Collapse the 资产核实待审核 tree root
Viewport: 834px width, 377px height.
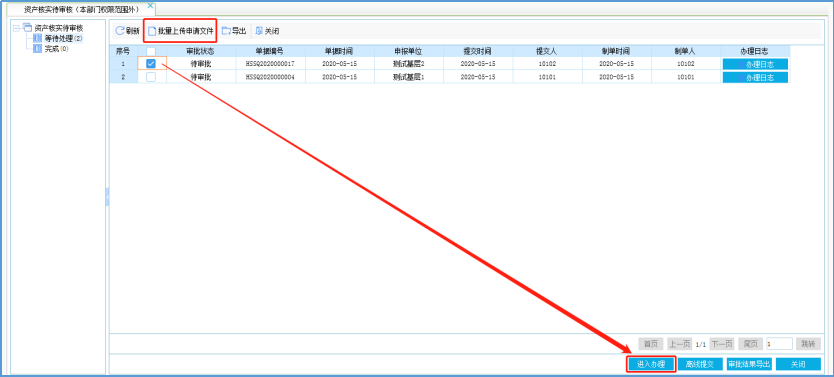point(16,28)
